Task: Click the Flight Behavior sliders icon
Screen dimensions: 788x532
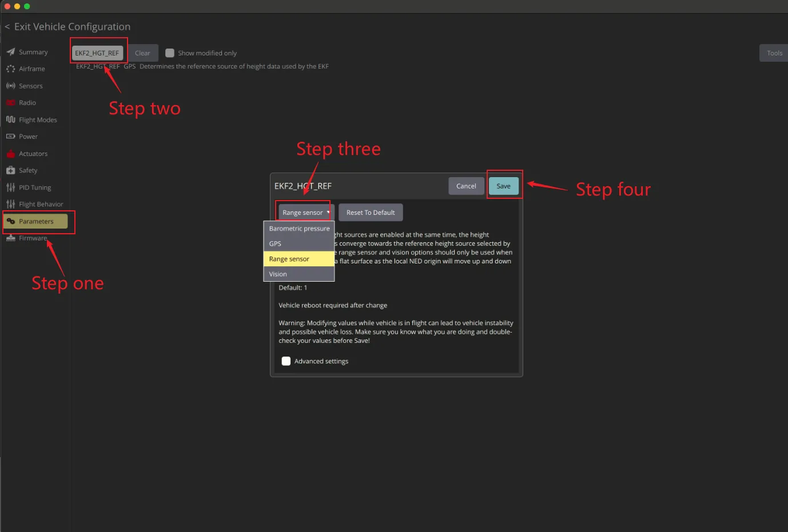Action: tap(11, 204)
